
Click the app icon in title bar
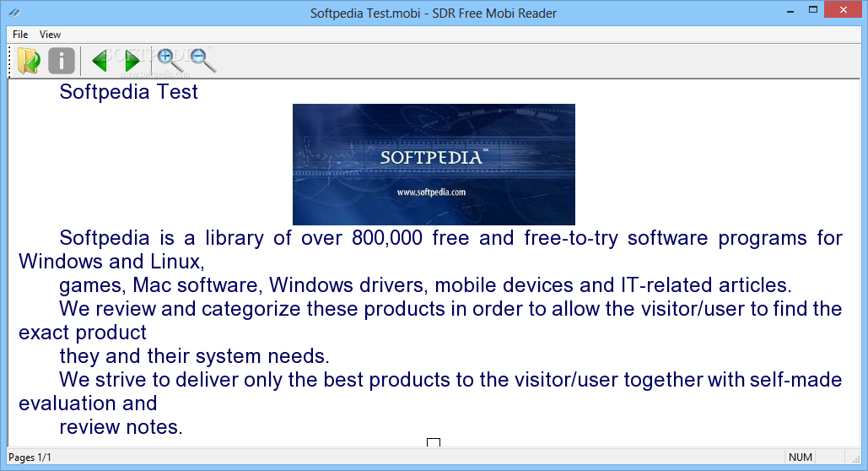point(14,13)
